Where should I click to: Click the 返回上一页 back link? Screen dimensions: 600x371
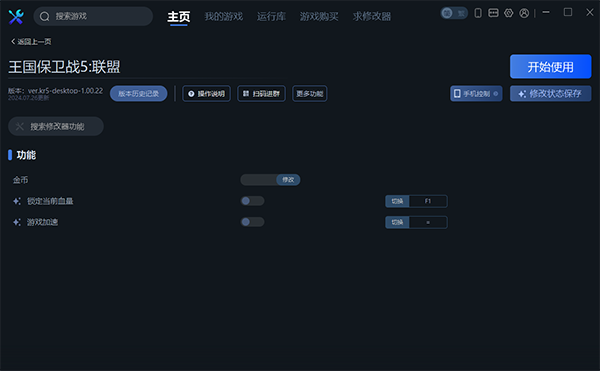point(31,41)
